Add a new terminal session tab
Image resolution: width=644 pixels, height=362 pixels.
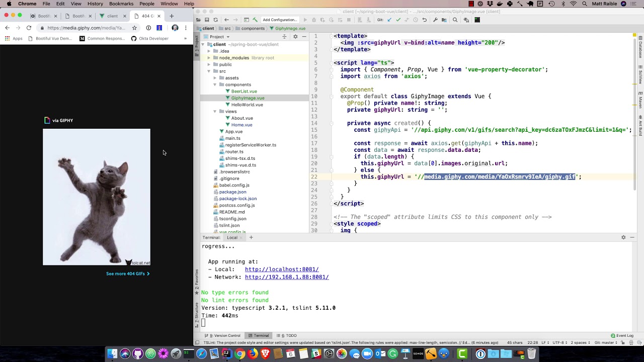click(251, 237)
